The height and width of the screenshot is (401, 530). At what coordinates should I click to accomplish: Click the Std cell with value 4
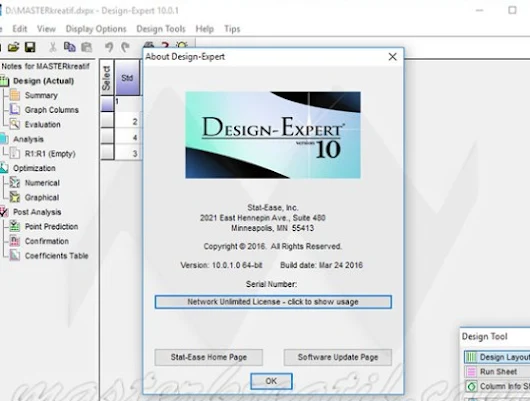pos(128,137)
